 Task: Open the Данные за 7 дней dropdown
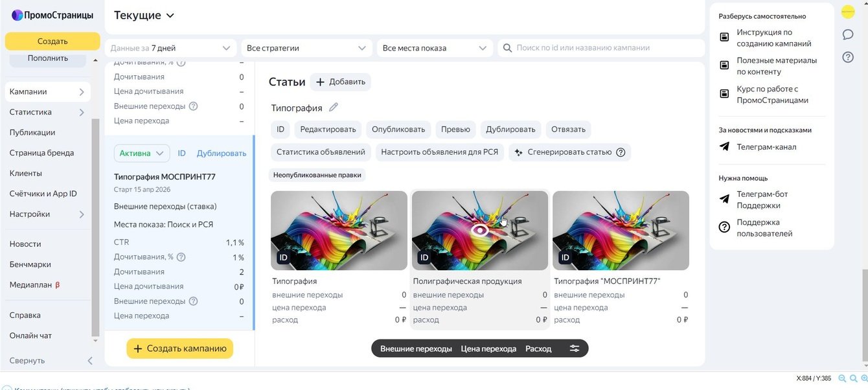click(x=170, y=48)
